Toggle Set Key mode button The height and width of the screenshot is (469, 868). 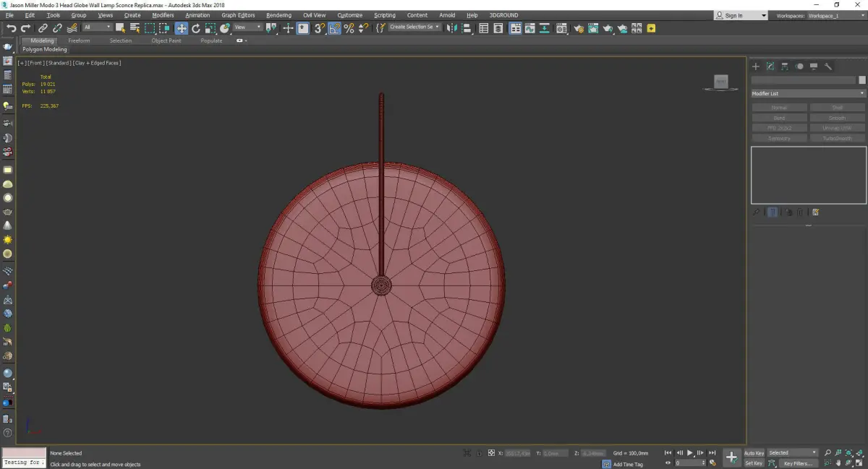coord(754,463)
